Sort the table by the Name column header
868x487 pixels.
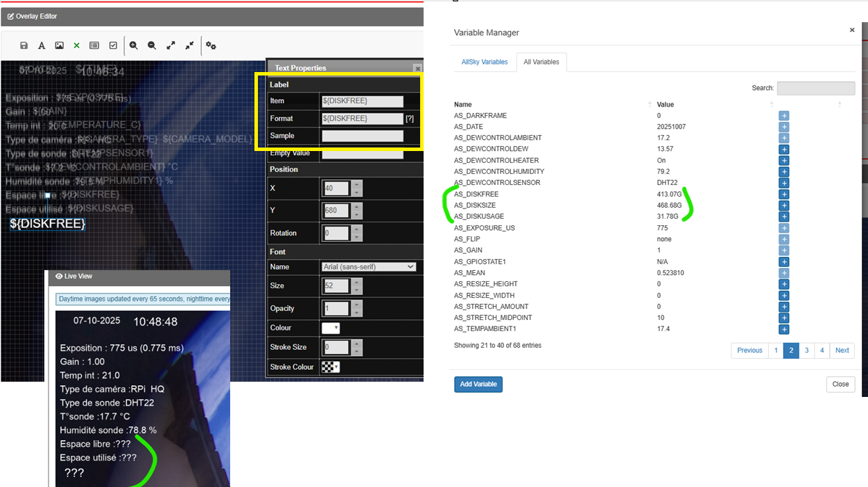pyautogui.click(x=462, y=105)
